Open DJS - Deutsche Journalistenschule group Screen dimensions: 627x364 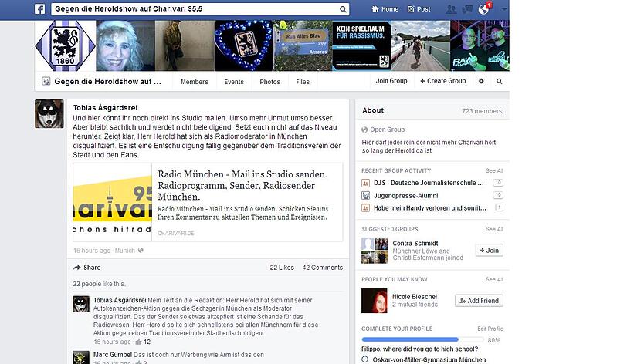tap(429, 183)
